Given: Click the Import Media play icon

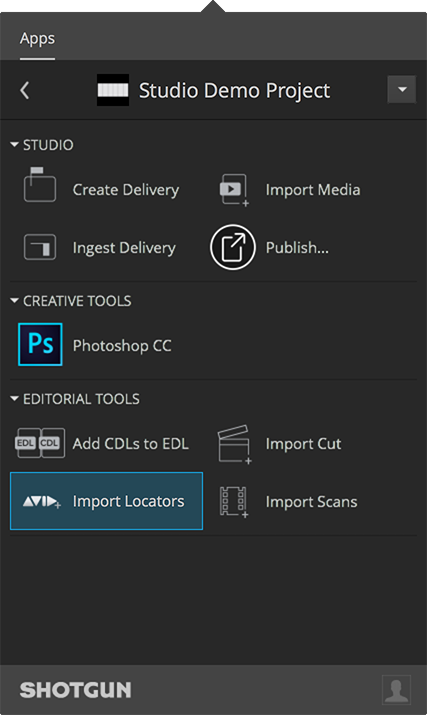Looking at the screenshot, I should (234, 190).
